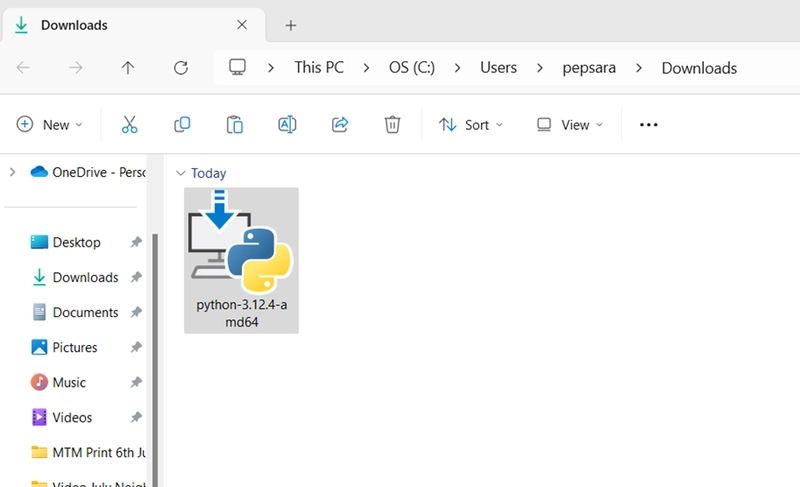Image resolution: width=800 pixels, height=487 pixels.
Task: Refresh the Downloads folder
Action: (181, 67)
